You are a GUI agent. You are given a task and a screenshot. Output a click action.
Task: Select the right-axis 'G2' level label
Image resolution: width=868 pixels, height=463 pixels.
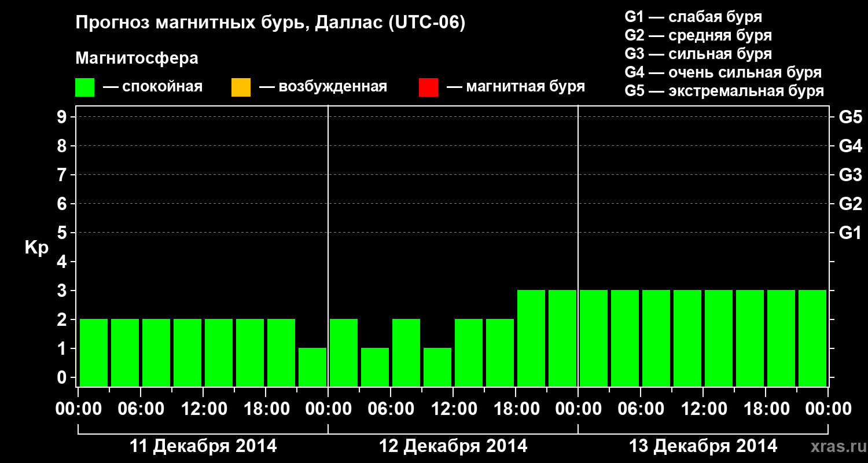tap(851, 204)
